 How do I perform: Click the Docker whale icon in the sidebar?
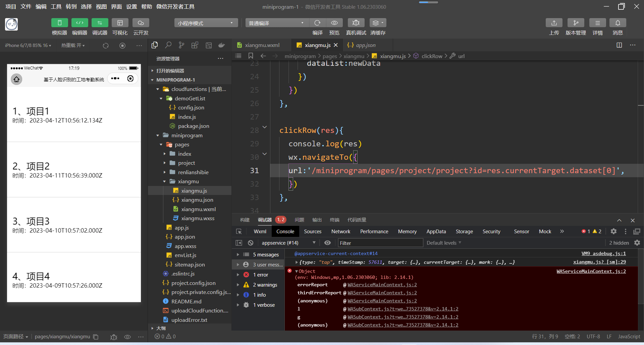coord(222,45)
